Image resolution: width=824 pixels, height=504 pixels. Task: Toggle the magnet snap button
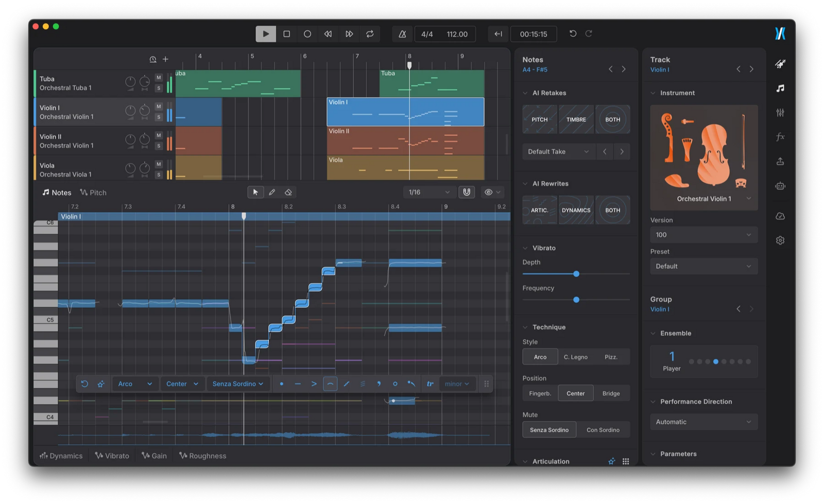(467, 192)
